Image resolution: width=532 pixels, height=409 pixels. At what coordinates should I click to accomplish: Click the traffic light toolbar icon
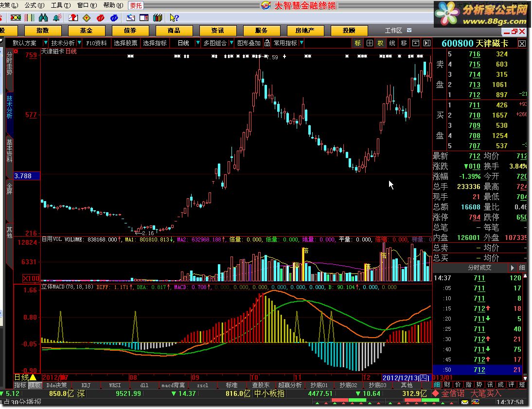coord(16,17)
